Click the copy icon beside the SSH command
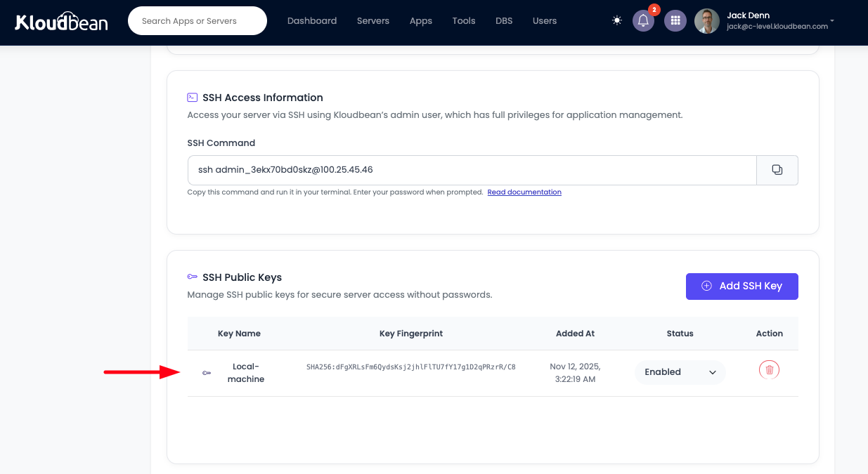The width and height of the screenshot is (868, 474). pyautogui.click(x=777, y=170)
